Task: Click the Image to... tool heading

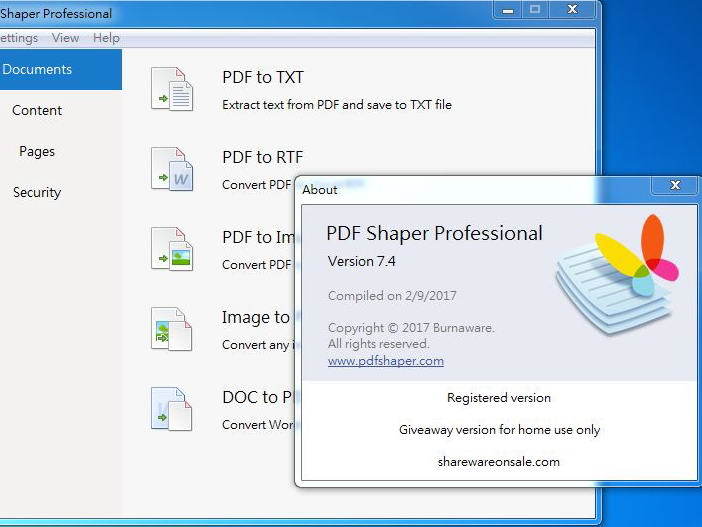Action: (256, 317)
